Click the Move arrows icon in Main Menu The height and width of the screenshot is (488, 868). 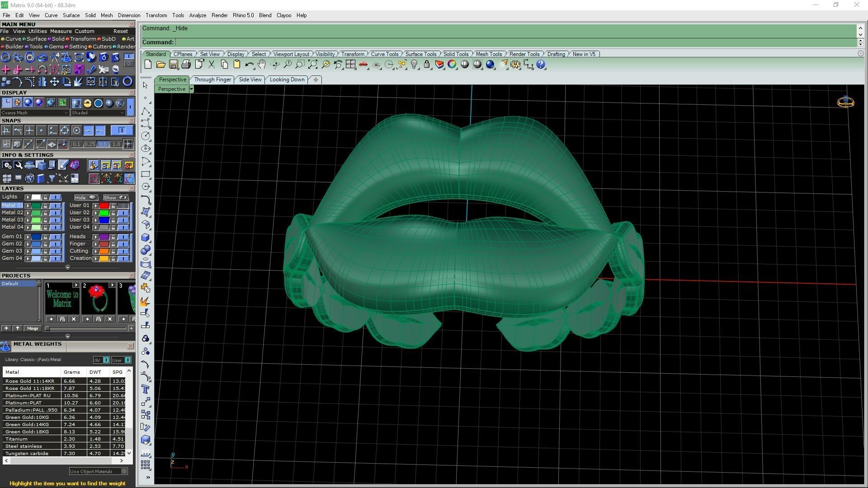coord(54,82)
